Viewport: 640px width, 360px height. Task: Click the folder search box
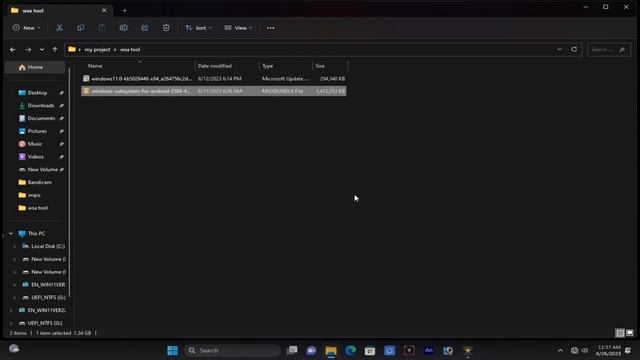pyautogui.click(x=609, y=49)
